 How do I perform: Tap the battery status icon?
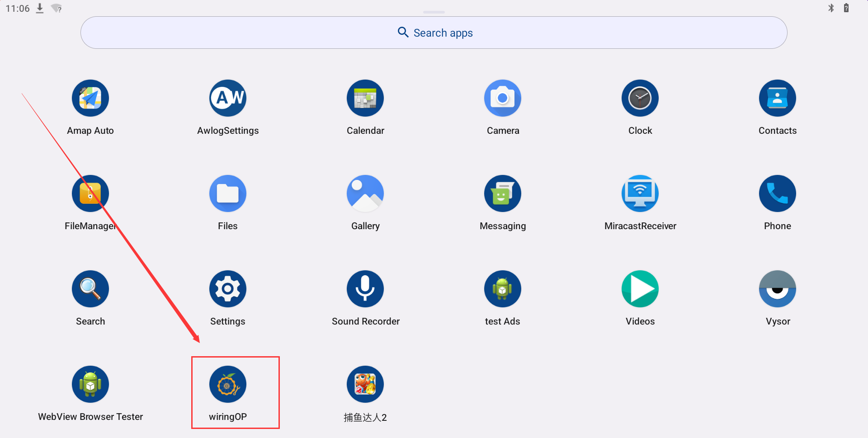846,8
